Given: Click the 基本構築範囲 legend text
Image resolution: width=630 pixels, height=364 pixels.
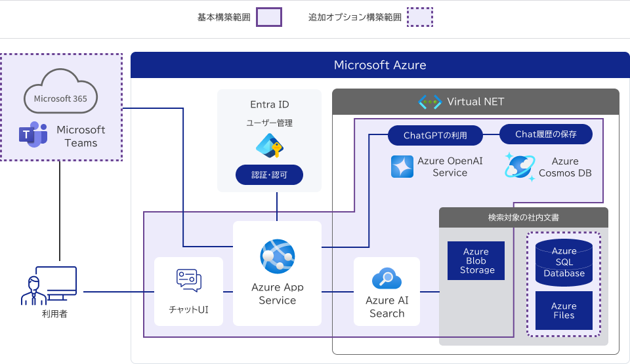Looking at the screenshot, I should pos(224,17).
